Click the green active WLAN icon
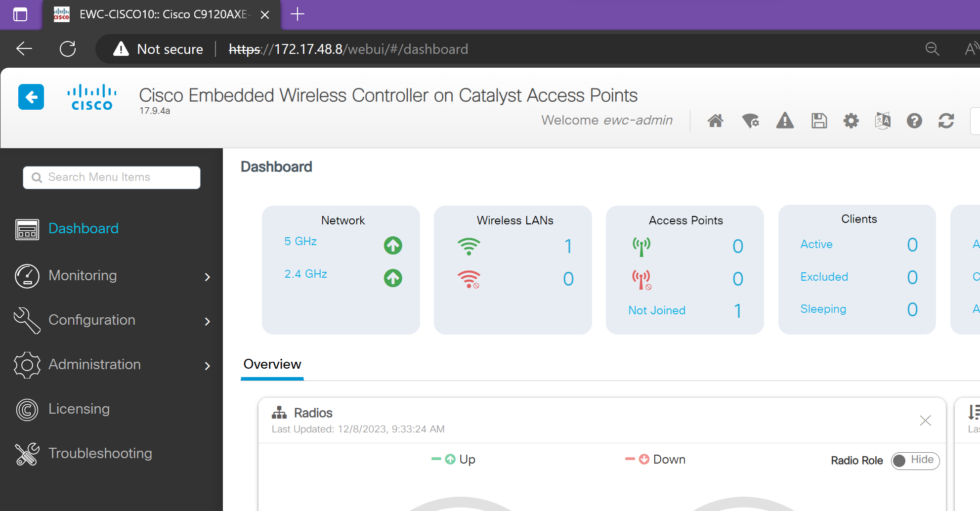Image resolution: width=980 pixels, height=511 pixels. pos(469,246)
